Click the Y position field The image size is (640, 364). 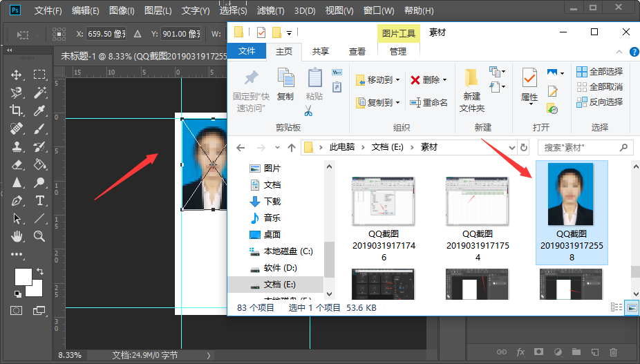click(181, 34)
